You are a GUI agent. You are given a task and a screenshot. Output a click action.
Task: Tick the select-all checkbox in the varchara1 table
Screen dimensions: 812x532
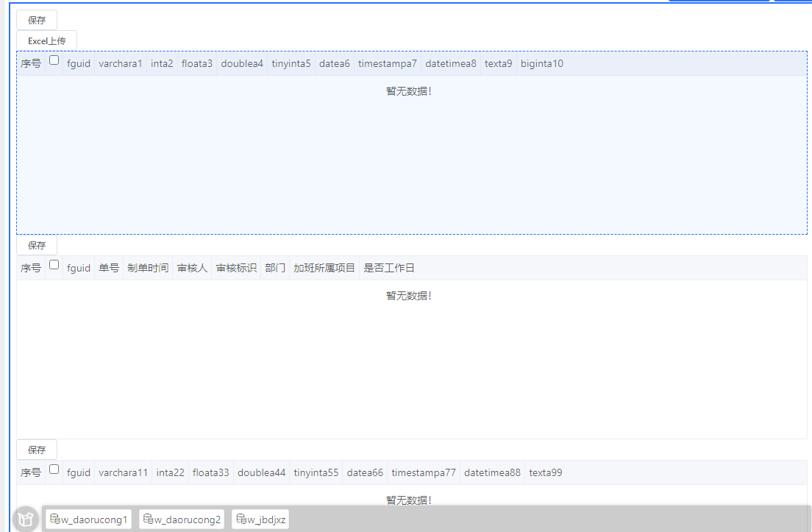click(x=54, y=61)
